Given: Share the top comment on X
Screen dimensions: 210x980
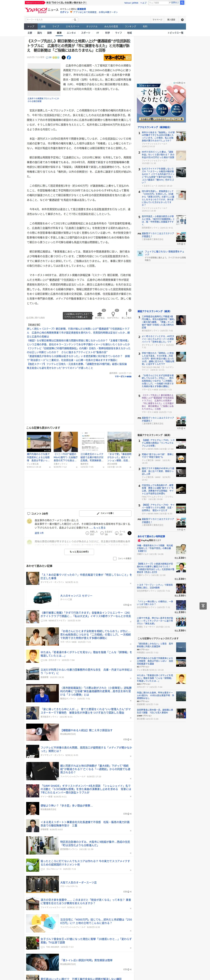Looking at the screenshot, I should pyautogui.click(x=130, y=533).
